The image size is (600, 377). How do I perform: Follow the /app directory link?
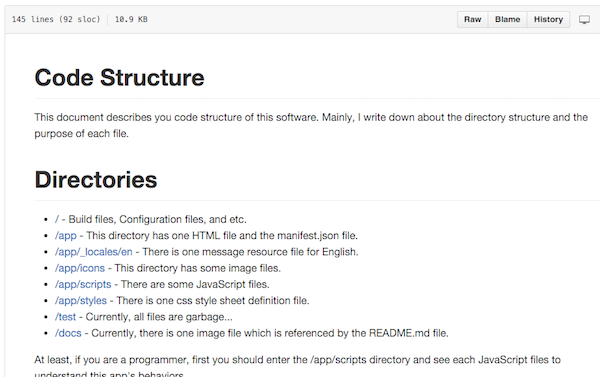click(x=66, y=236)
